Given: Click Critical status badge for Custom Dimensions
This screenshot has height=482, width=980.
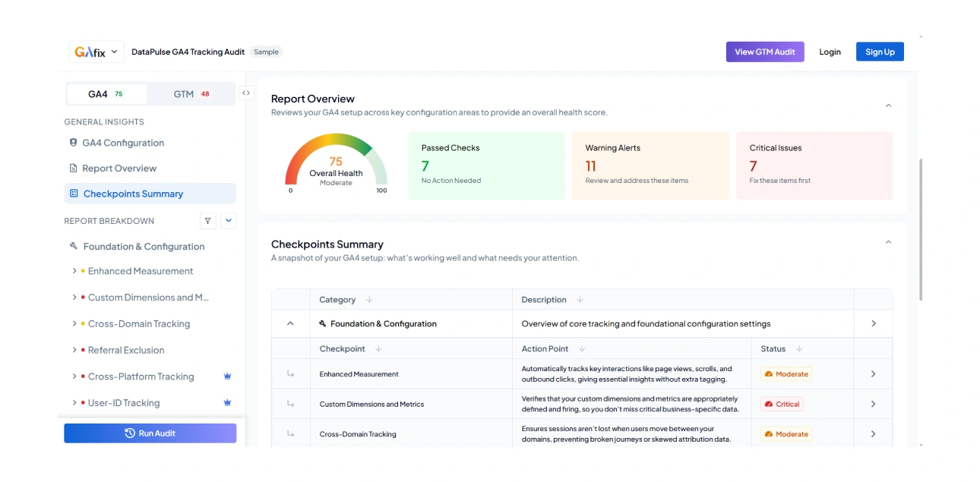Looking at the screenshot, I should [x=782, y=405].
